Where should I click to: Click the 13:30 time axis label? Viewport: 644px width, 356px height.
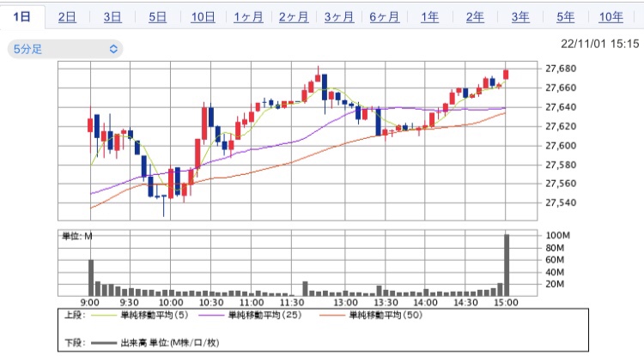click(386, 303)
